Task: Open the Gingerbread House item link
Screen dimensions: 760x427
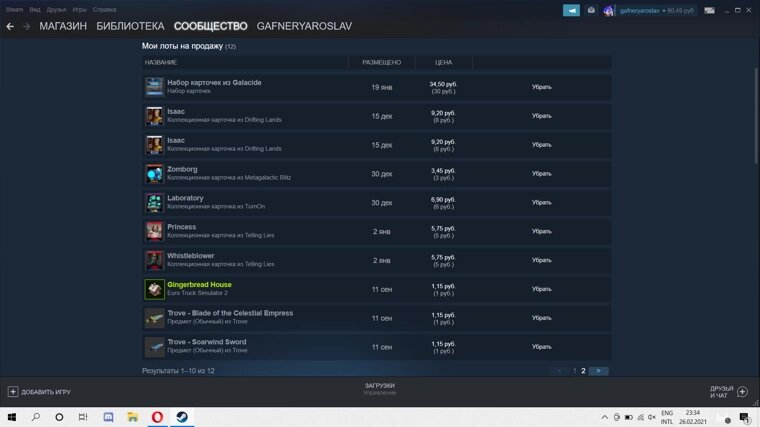Action: coord(199,285)
